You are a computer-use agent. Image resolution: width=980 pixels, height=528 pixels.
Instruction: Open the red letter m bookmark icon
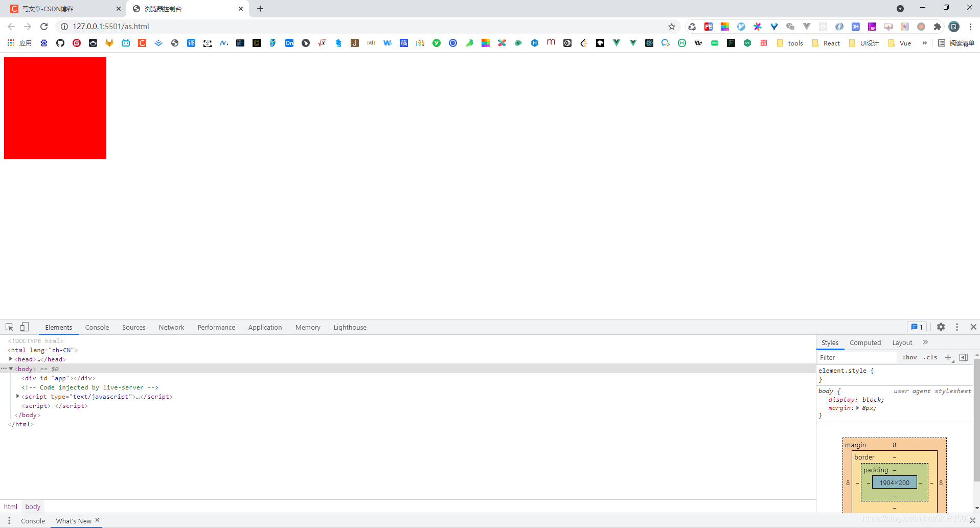click(551, 43)
